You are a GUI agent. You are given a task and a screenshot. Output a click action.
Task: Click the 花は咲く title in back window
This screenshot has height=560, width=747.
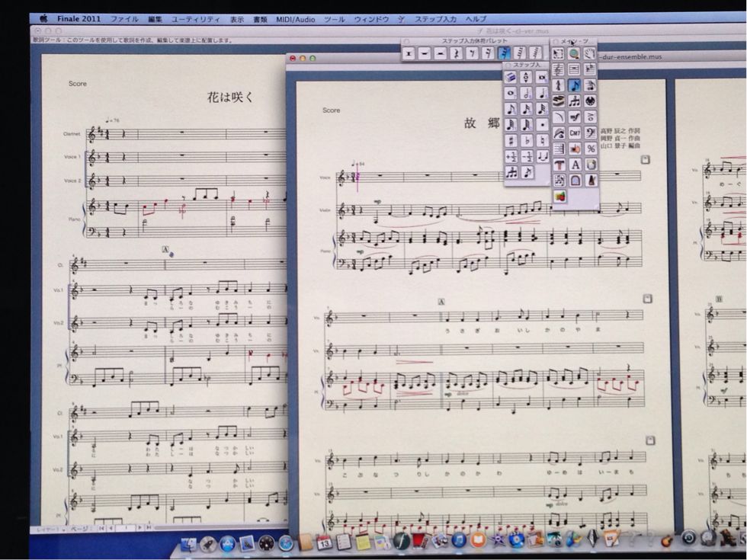(x=230, y=97)
